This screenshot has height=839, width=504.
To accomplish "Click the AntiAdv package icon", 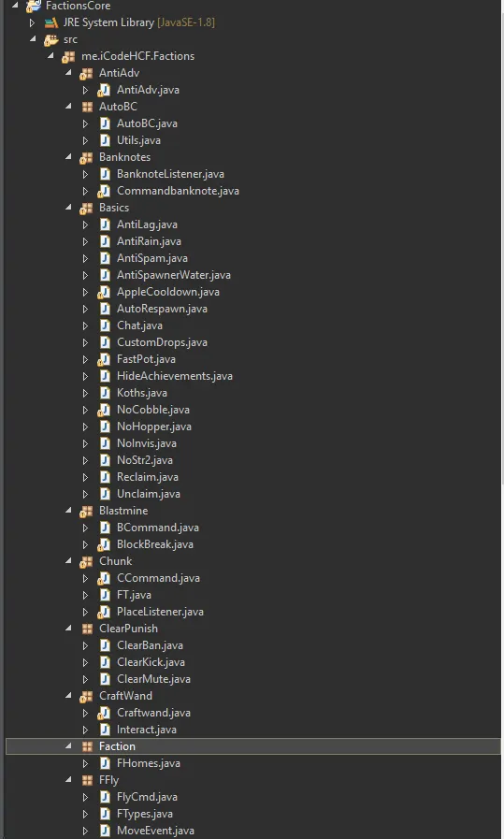I will [x=86, y=73].
